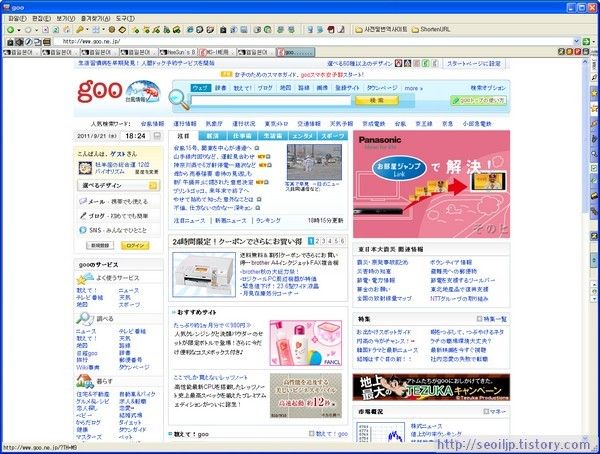Screen dimensions: 600x454
Task: Switch to the goo browser tab
Action: point(295,52)
